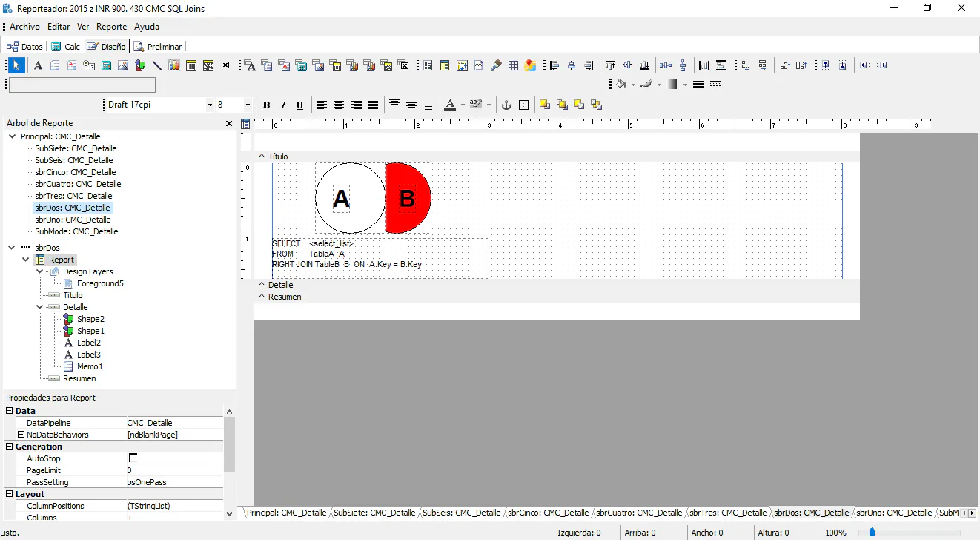Screen dimensions: 980x540
Task: Click the Bold formatting button
Action: click(266, 105)
